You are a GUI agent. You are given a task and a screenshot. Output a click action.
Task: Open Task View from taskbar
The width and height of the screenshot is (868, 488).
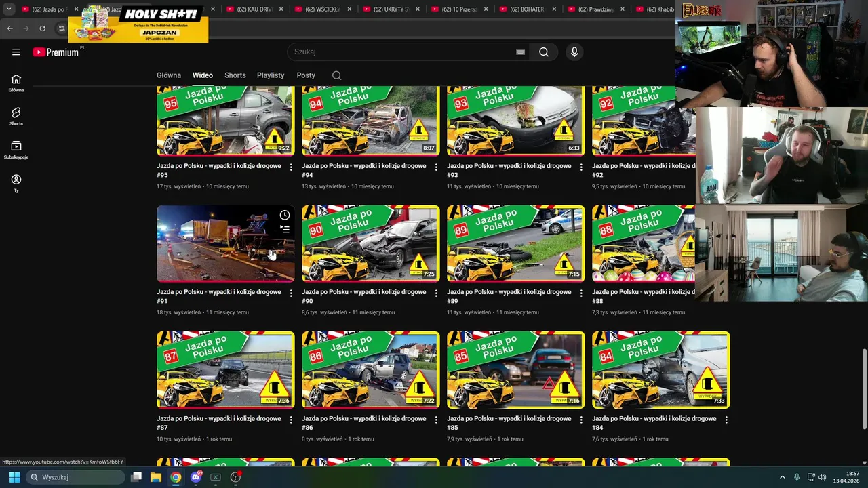tap(136, 477)
